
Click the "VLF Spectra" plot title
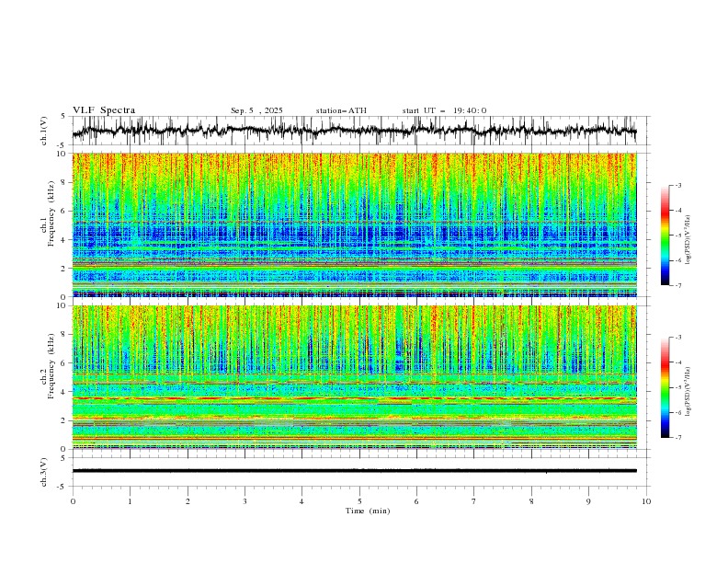pos(104,110)
